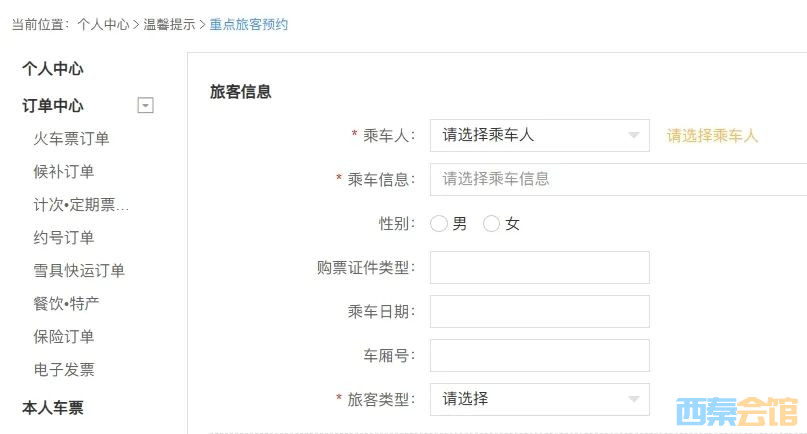Click the 购票证件类型 field
Screen dimensions: 807x434
pos(539,267)
